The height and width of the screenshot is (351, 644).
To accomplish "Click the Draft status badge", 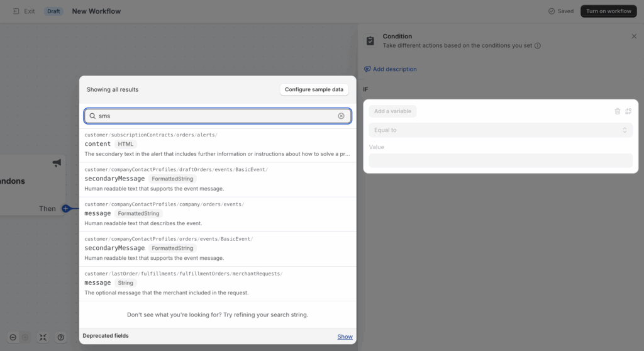I will [x=53, y=11].
